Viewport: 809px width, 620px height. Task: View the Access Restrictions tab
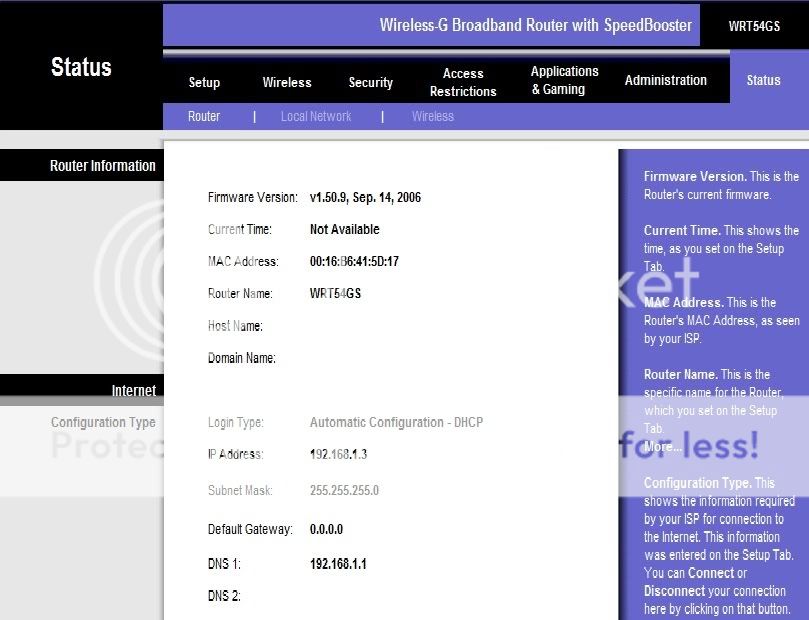[x=462, y=82]
